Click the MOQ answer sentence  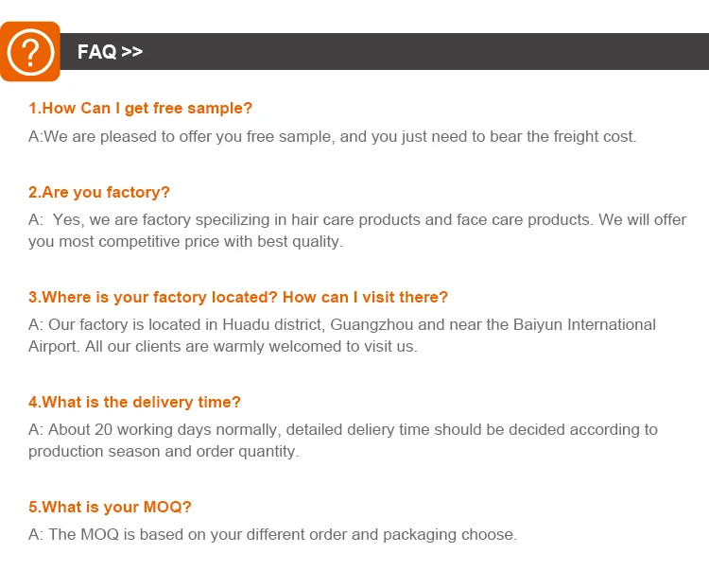coord(272,534)
